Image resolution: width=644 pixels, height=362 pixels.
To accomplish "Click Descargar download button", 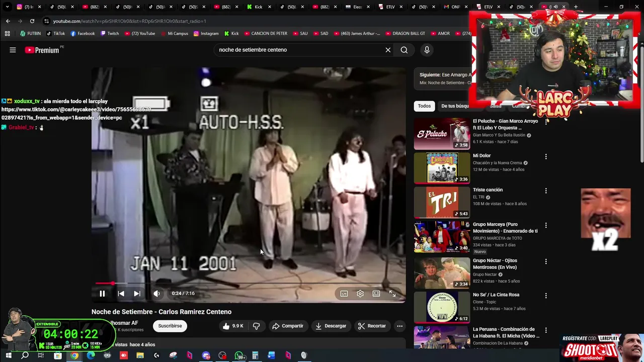I will [x=331, y=326].
